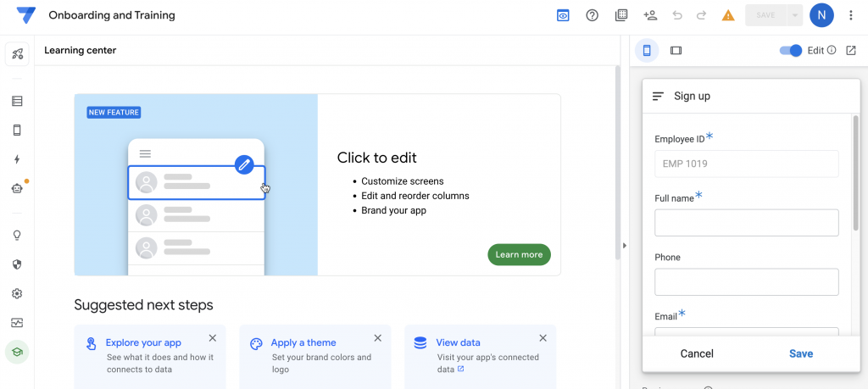
Task: Dismiss the Explore your app card
Action: (x=213, y=338)
